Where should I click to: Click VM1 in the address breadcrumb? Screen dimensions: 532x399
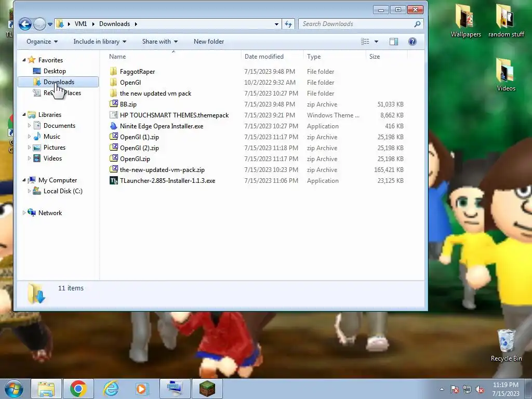(x=81, y=24)
